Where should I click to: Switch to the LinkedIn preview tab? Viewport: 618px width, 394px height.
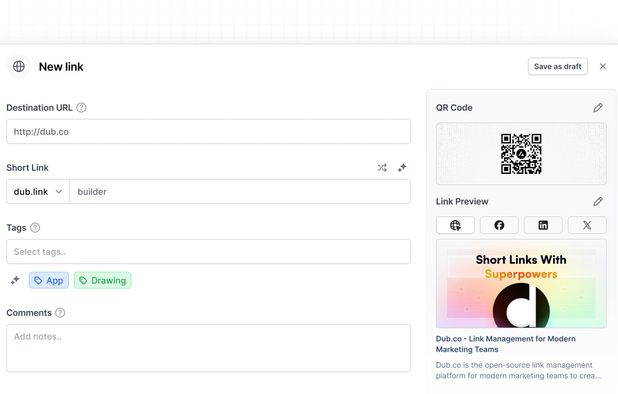(x=543, y=225)
